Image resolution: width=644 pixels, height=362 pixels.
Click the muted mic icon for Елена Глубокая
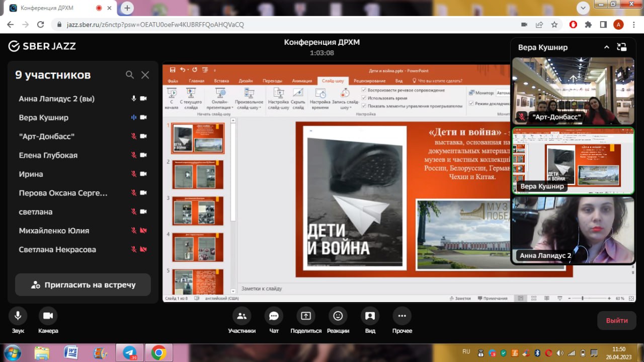134,155
